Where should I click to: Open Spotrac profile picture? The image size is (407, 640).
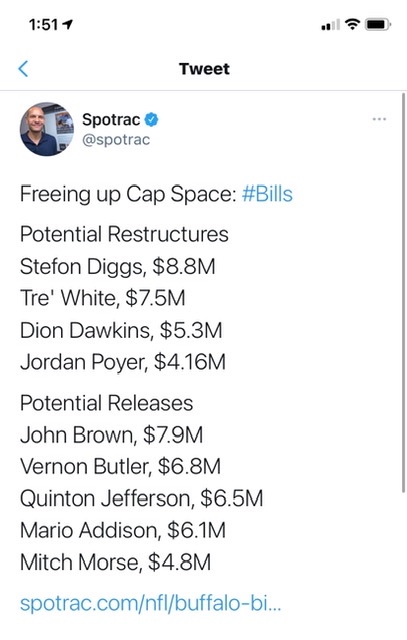pyautogui.click(x=47, y=129)
